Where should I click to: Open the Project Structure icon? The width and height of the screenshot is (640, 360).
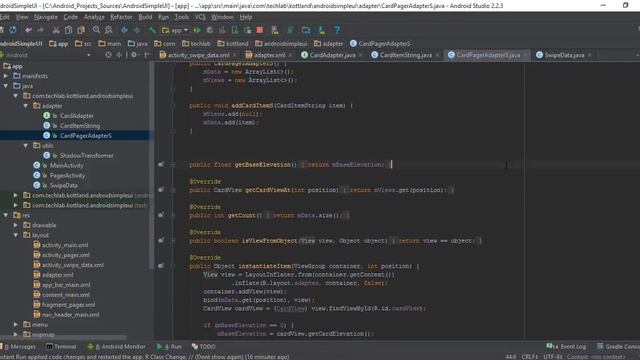click(306, 30)
